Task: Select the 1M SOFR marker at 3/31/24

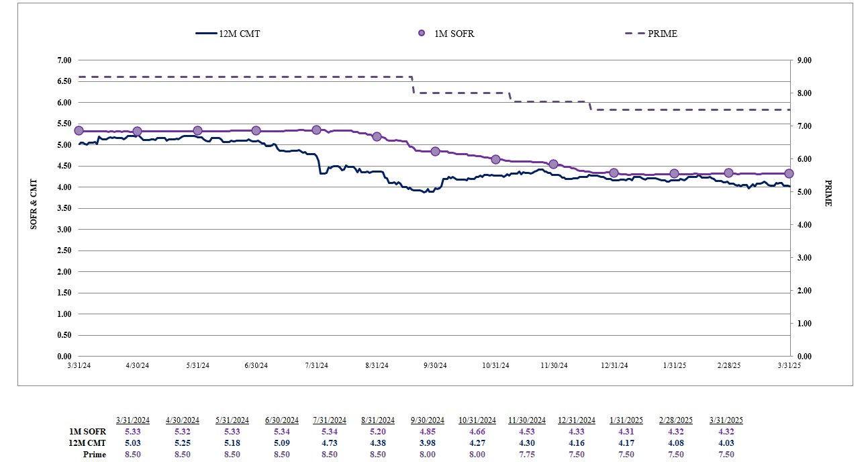Action: tap(79, 131)
